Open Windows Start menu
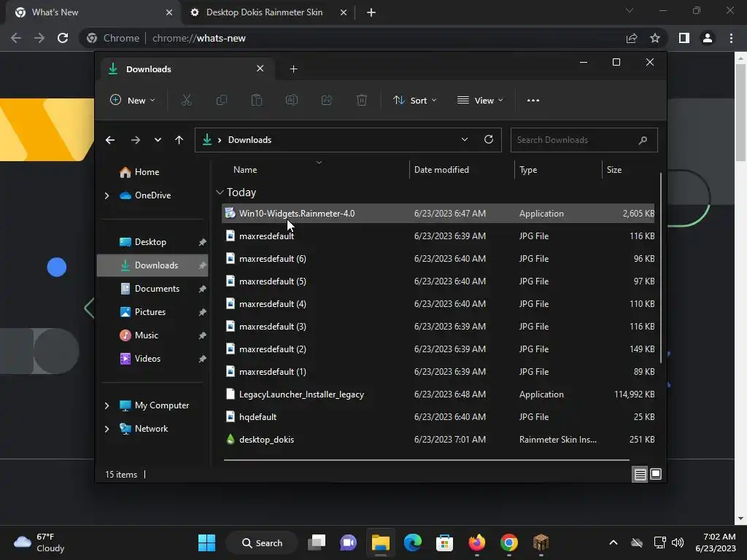Image resolution: width=747 pixels, height=560 pixels. [206, 542]
